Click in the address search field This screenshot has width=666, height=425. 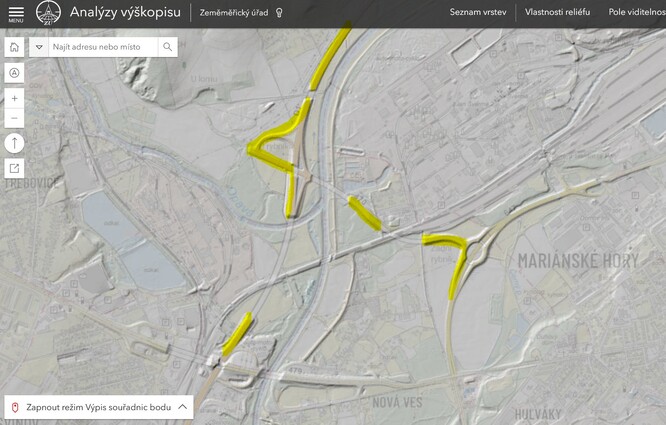[103, 47]
